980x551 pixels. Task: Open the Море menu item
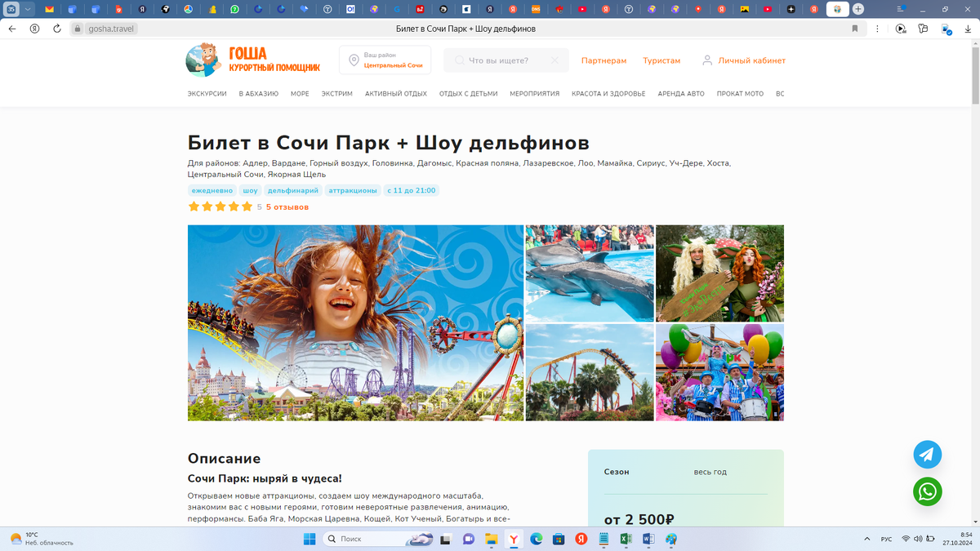tap(300, 94)
